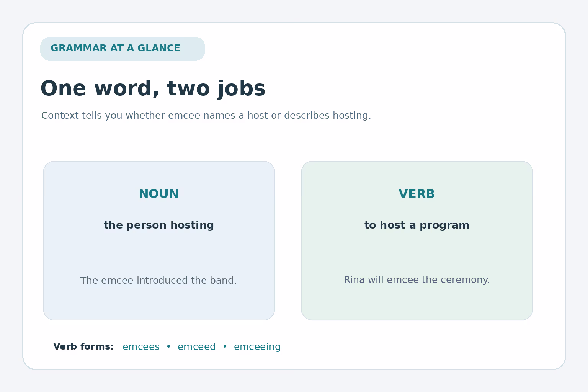This screenshot has height=392, width=588.
Task: Click the 'Verb forms:' label
Action: pyautogui.click(x=83, y=347)
